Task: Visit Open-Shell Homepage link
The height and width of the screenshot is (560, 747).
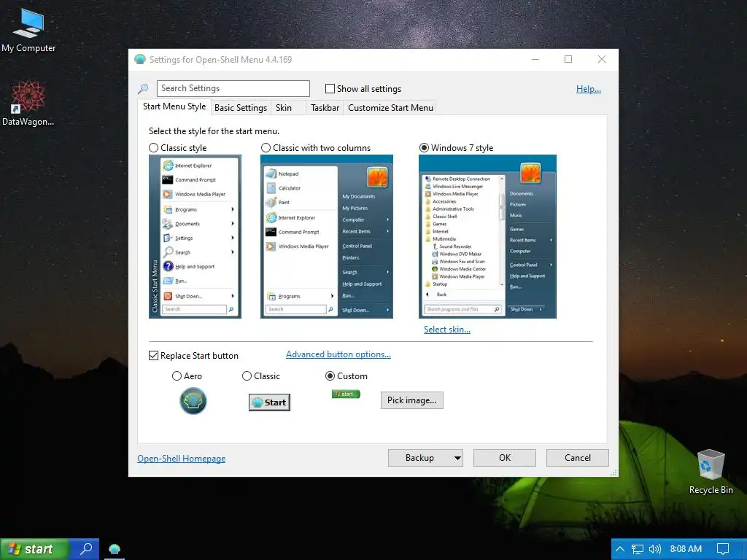Action: [182, 459]
